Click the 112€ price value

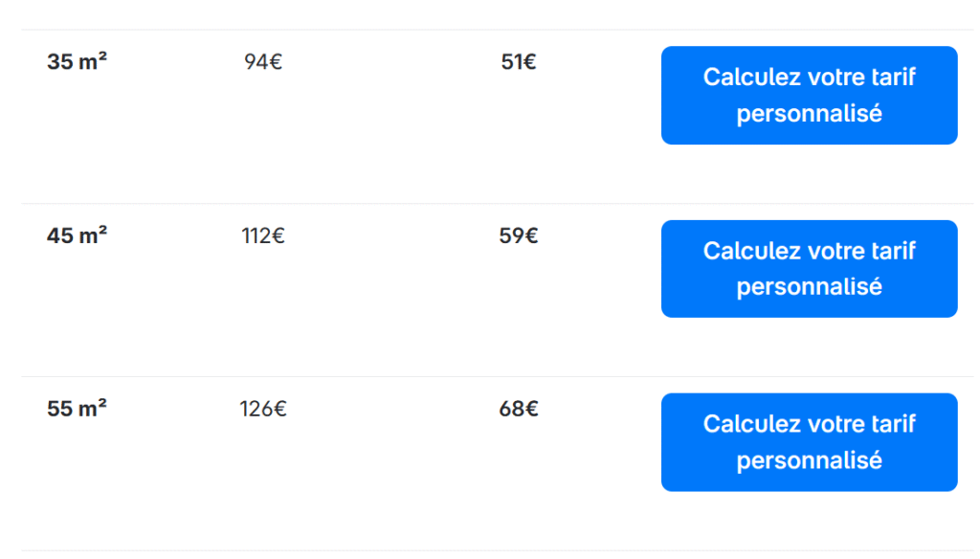(x=261, y=235)
